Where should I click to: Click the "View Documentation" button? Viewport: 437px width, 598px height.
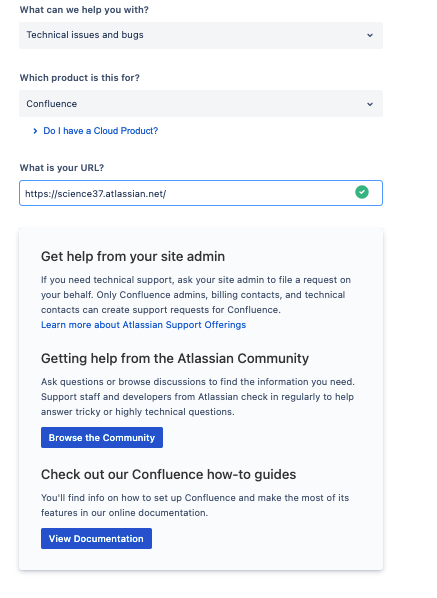click(x=96, y=539)
